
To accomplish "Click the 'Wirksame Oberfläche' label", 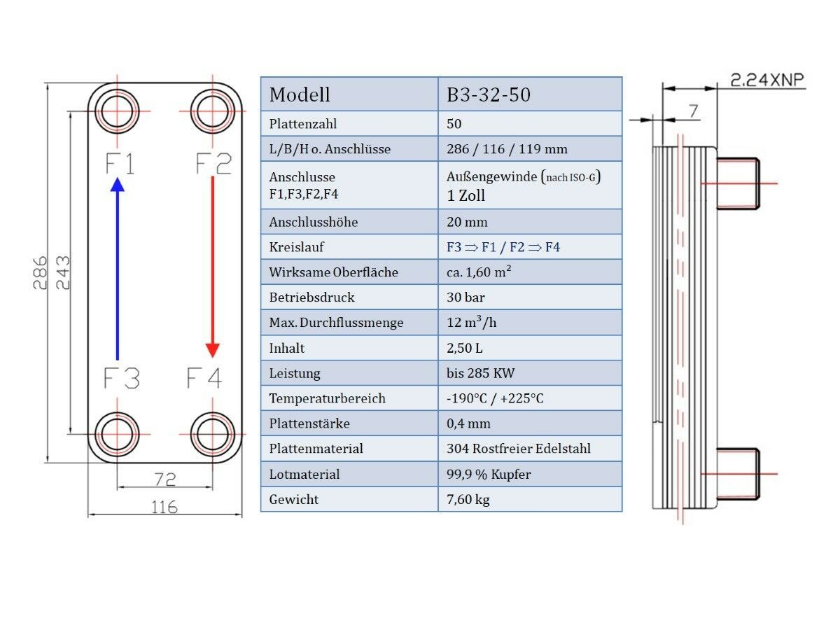I will coord(333,272).
